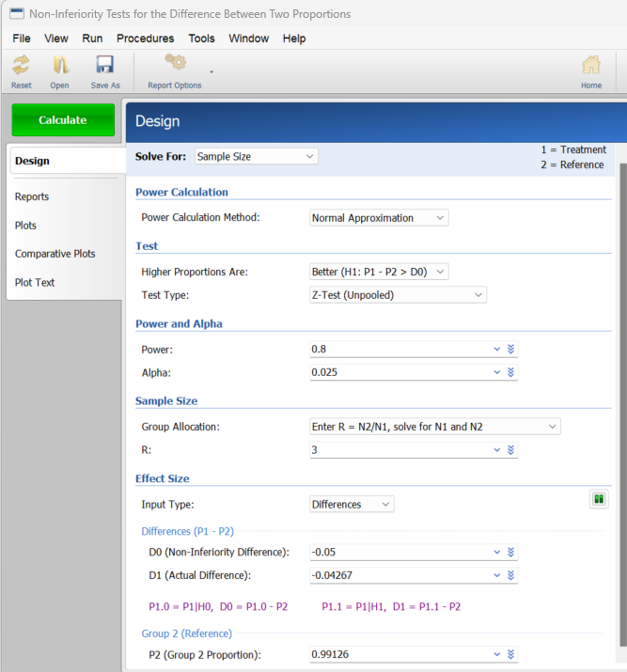Open the Procedures menu

click(145, 39)
